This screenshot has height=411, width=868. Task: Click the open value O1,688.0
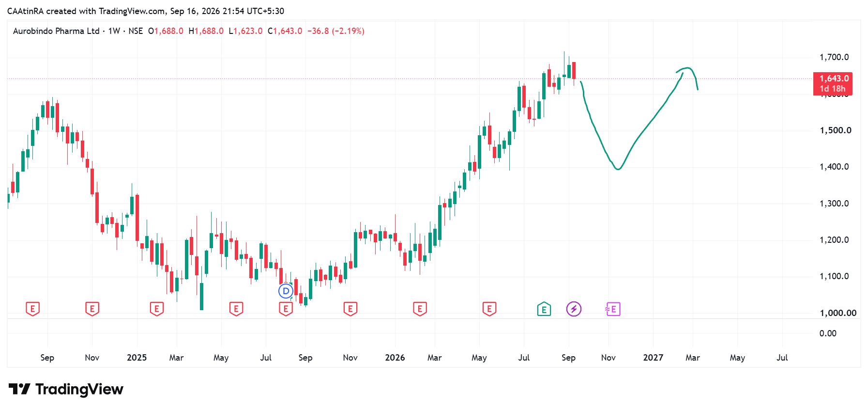coord(166,31)
